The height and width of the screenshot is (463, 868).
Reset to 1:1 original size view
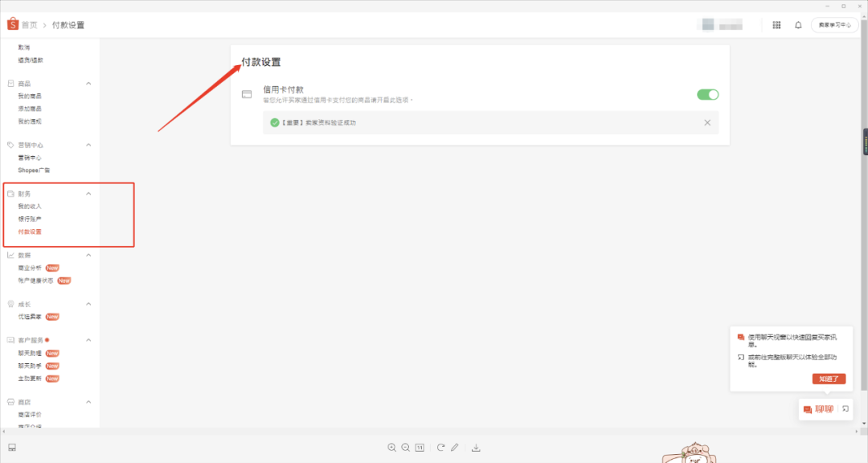420,447
